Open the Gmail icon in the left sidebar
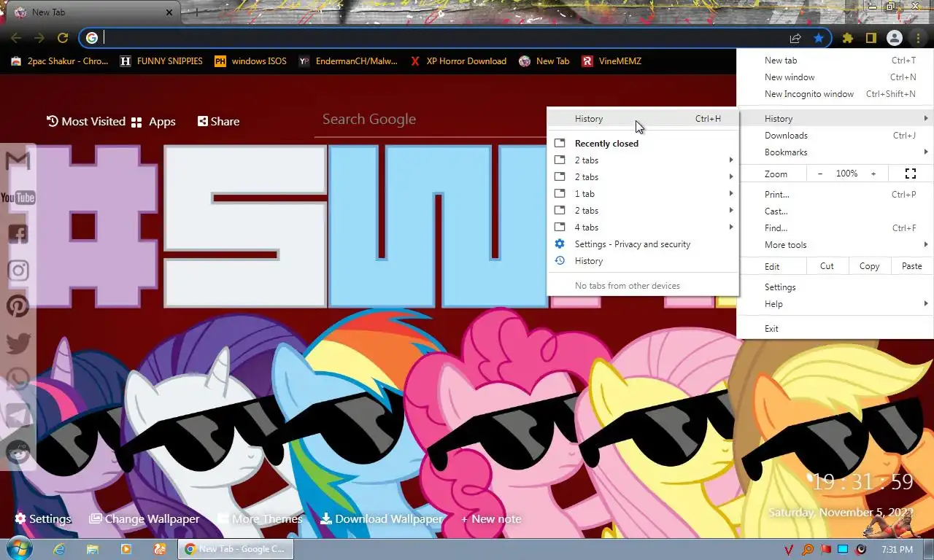 [x=18, y=160]
